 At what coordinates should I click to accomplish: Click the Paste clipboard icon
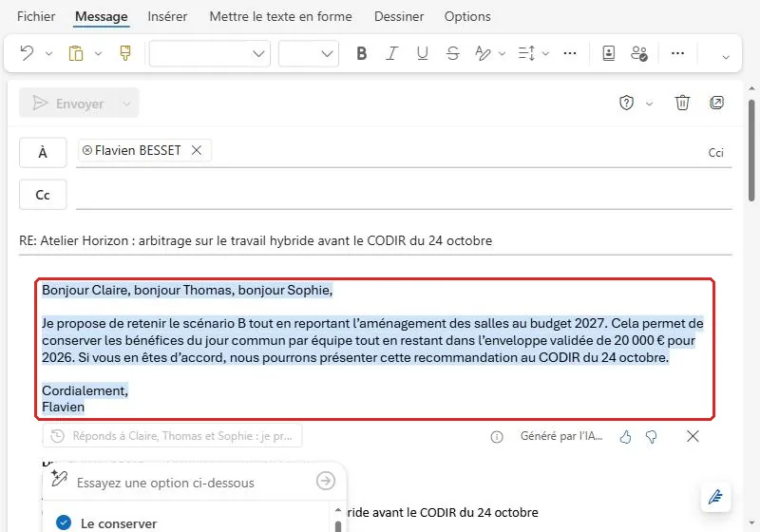76,53
